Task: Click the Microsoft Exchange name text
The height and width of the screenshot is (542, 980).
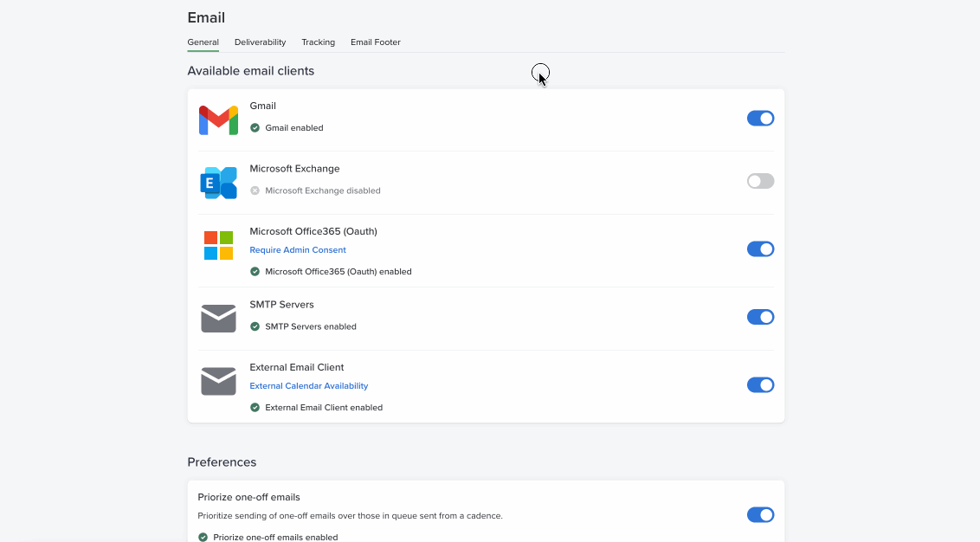Action: click(x=294, y=169)
